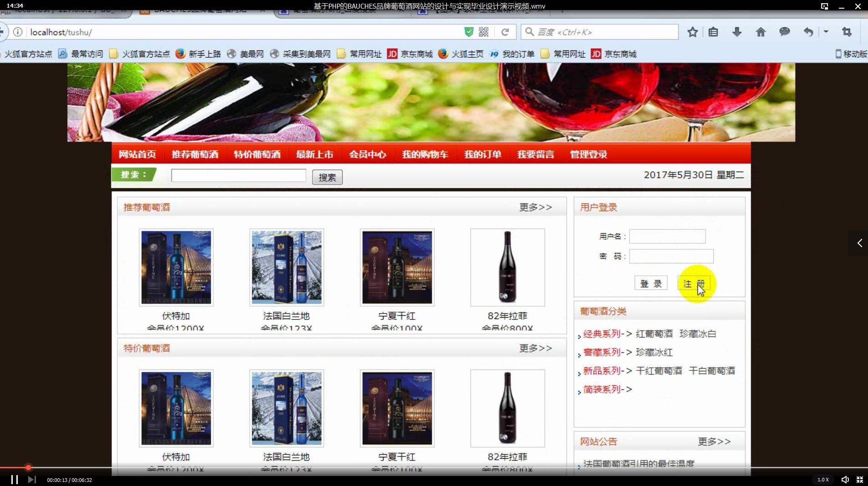Select 简装系列 category
Image resolution: width=868 pixels, height=486 pixels.
point(602,390)
